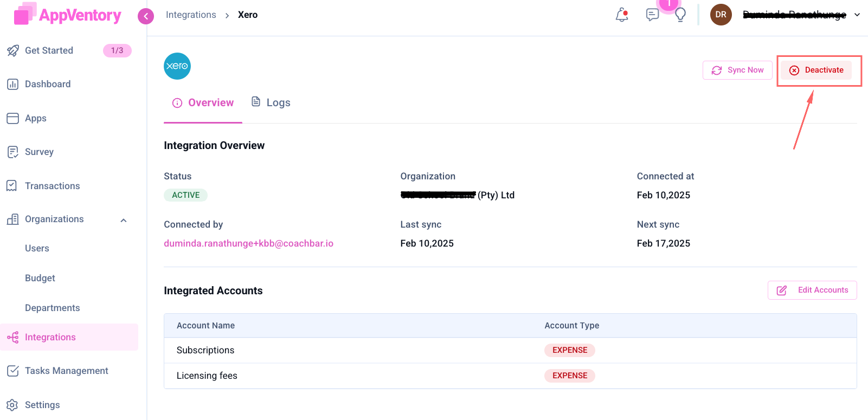Switch to the Overview tab
Screen dimensions: 868x420
click(203, 103)
